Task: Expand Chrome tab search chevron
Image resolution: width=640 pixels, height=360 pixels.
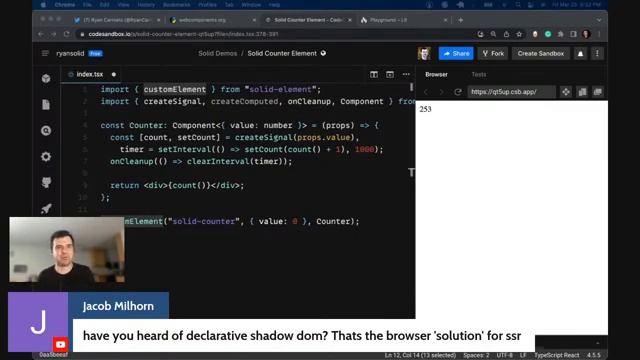Action: pos(599,20)
